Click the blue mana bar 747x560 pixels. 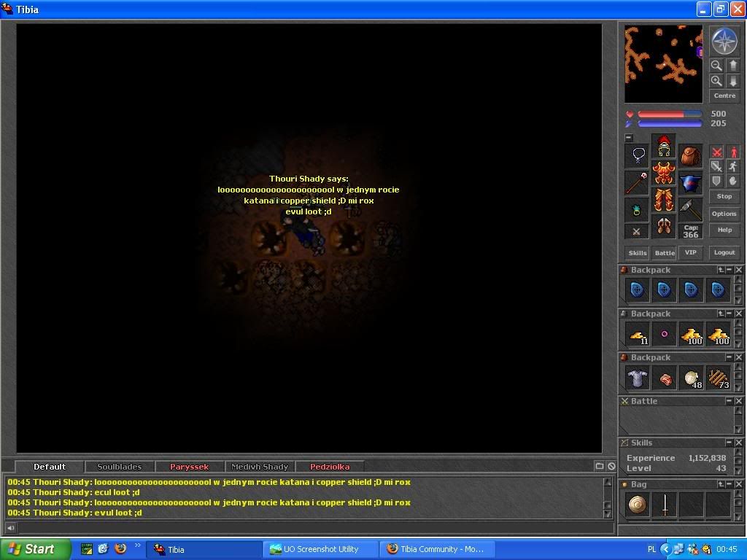click(x=670, y=124)
